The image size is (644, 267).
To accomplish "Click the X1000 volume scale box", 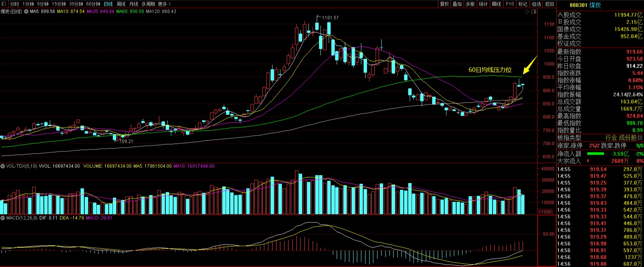I will point(545,212).
